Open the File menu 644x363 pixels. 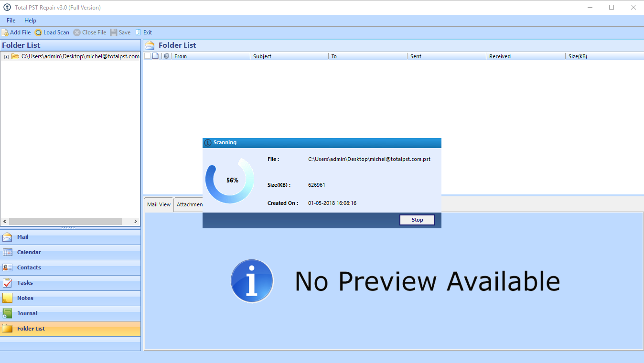point(11,21)
